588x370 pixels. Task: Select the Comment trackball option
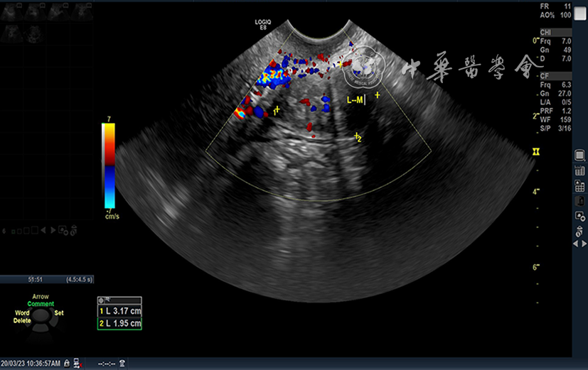click(41, 304)
